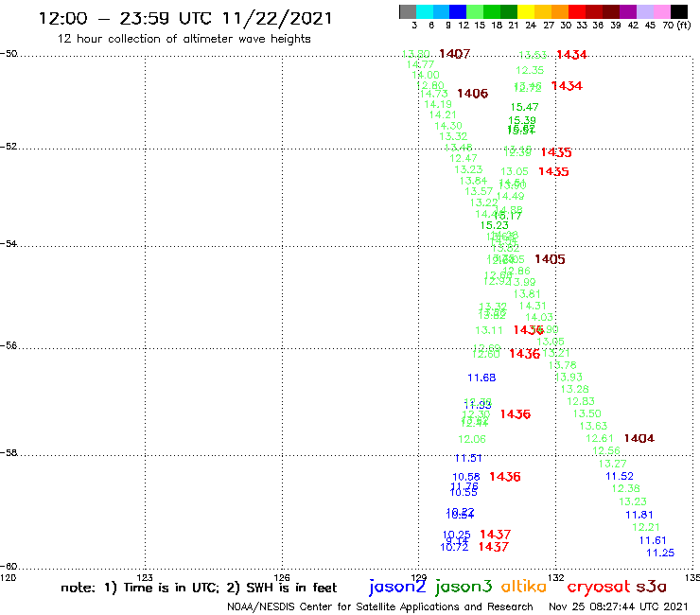
Task: Click the s3a satellite label
Action: click(x=652, y=587)
